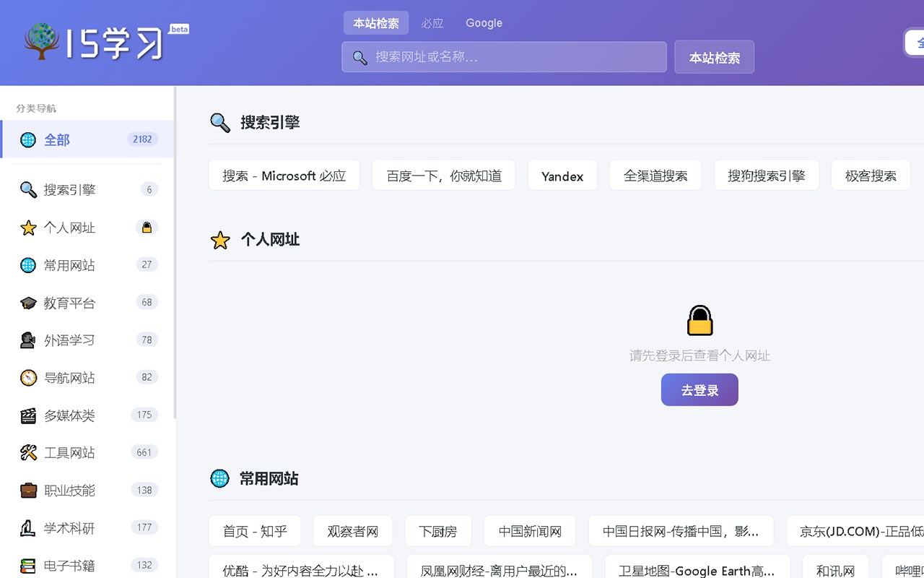This screenshot has height=578, width=924.
Task: Focus the 搜索网址或名称 search input
Action: point(504,57)
